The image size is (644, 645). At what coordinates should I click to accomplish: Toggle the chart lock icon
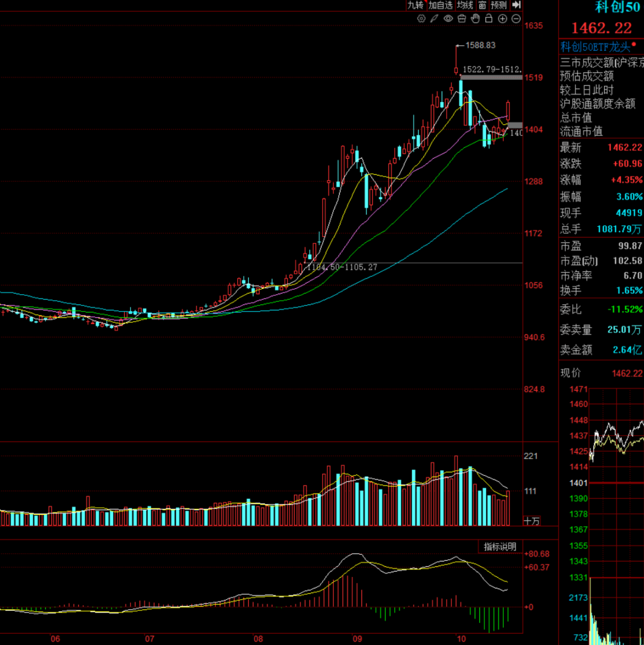pos(488,18)
